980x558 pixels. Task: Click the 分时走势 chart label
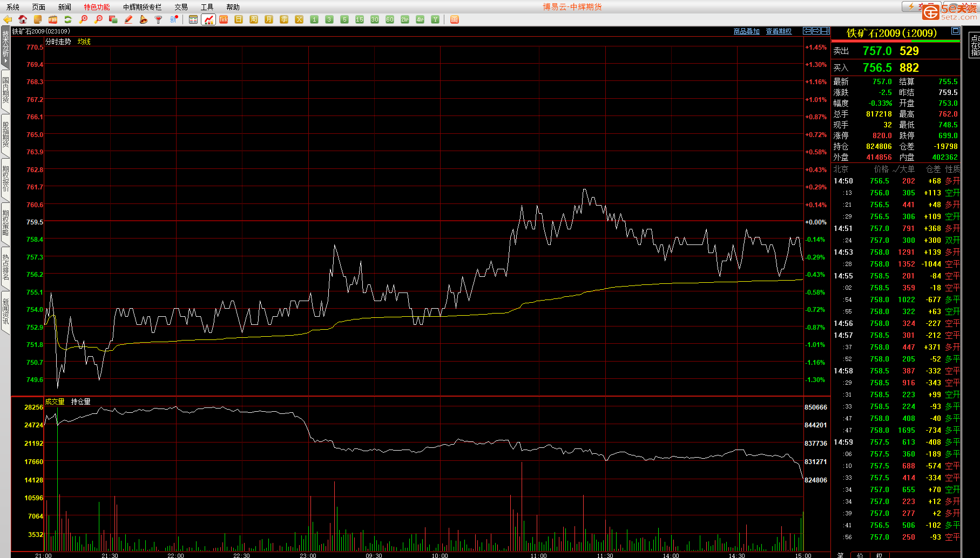58,42
